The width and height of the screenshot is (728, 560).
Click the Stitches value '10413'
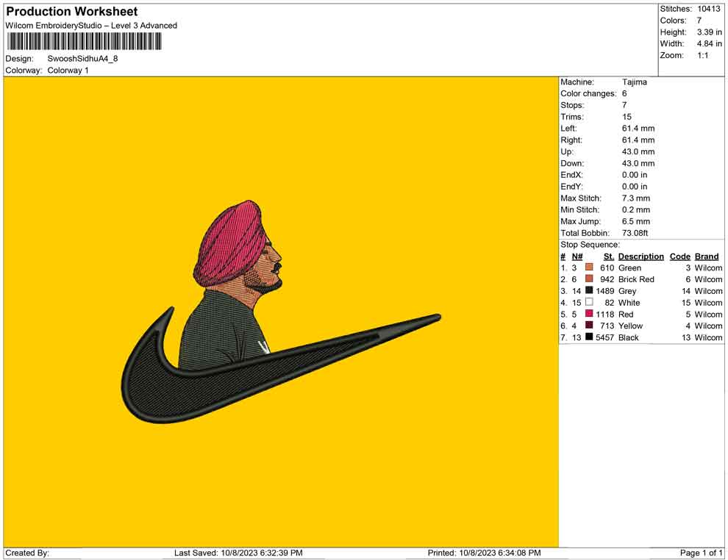click(709, 9)
